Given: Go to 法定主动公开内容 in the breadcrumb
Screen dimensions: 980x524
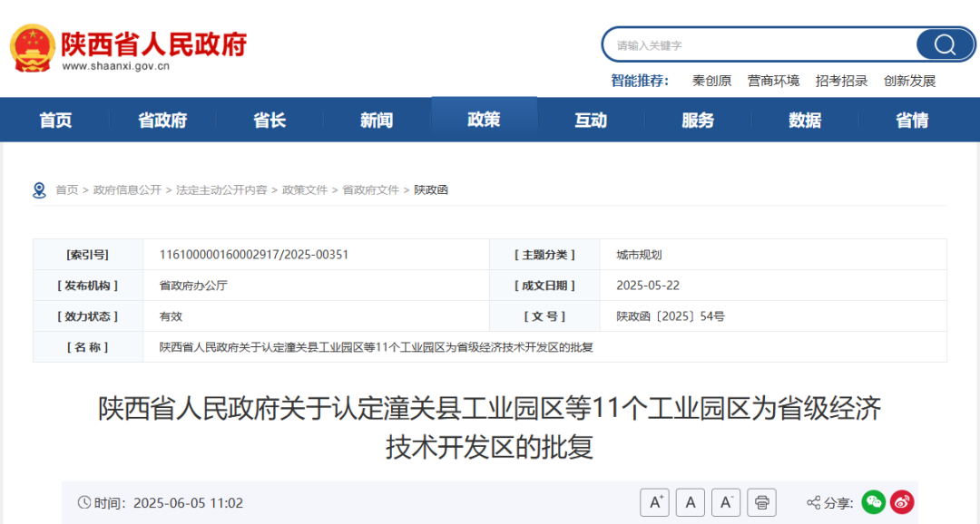Looking at the screenshot, I should pos(221,189).
